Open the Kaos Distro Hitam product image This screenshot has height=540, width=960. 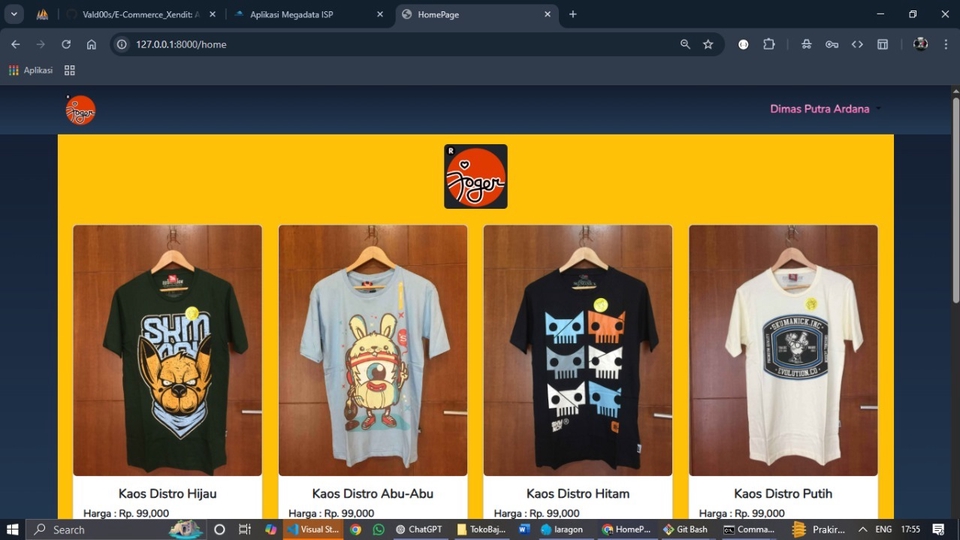[x=578, y=350]
